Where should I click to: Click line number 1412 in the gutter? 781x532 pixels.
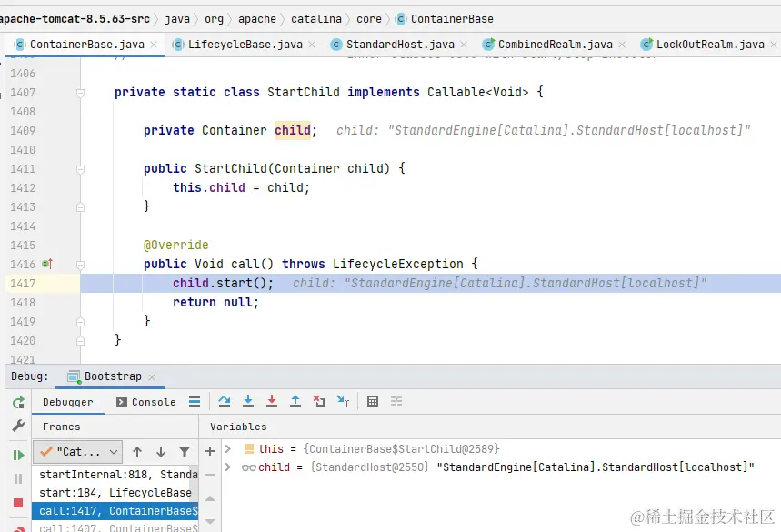click(23, 188)
